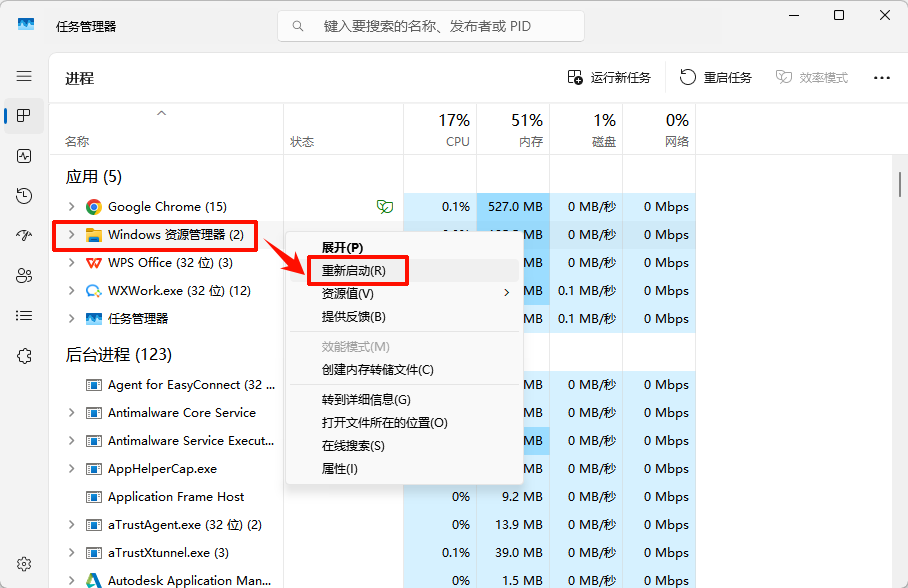Open the Startup apps page
The image size is (908, 588).
click(x=23, y=236)
